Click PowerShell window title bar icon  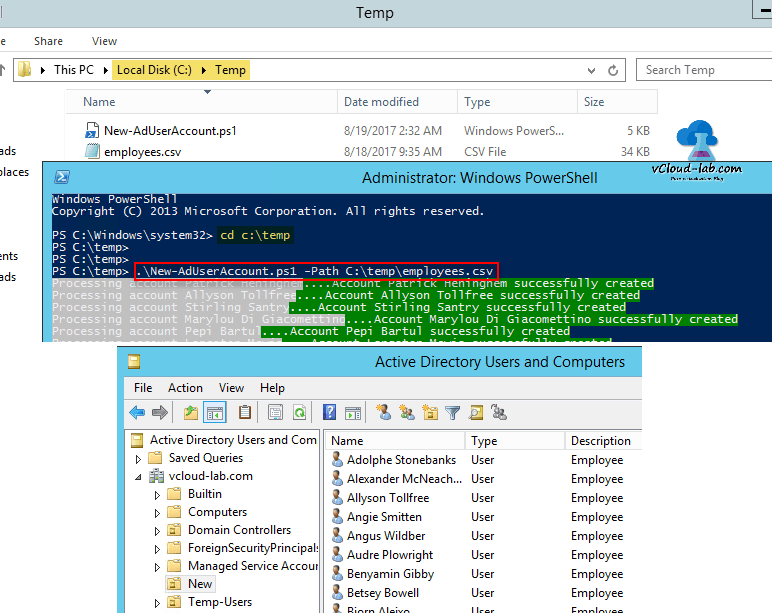[x=62, y=177]
